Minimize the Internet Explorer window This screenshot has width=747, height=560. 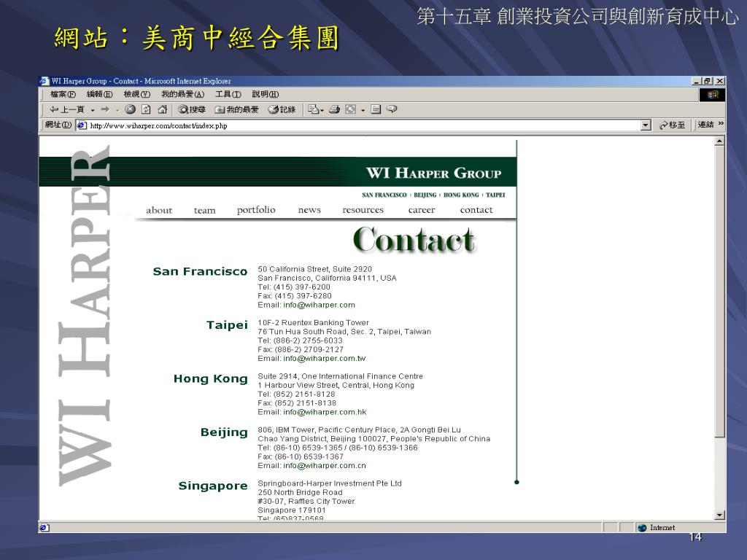(x=697, y=82)
